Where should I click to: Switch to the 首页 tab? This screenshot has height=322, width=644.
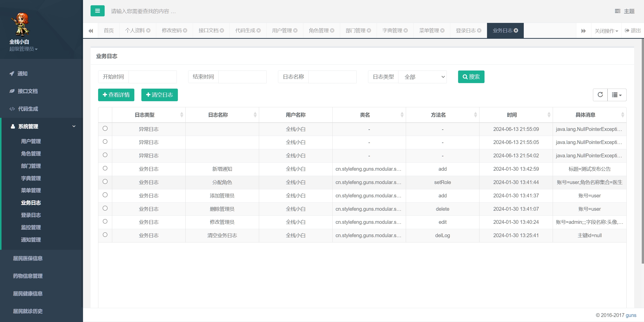[x=109, y=30]
